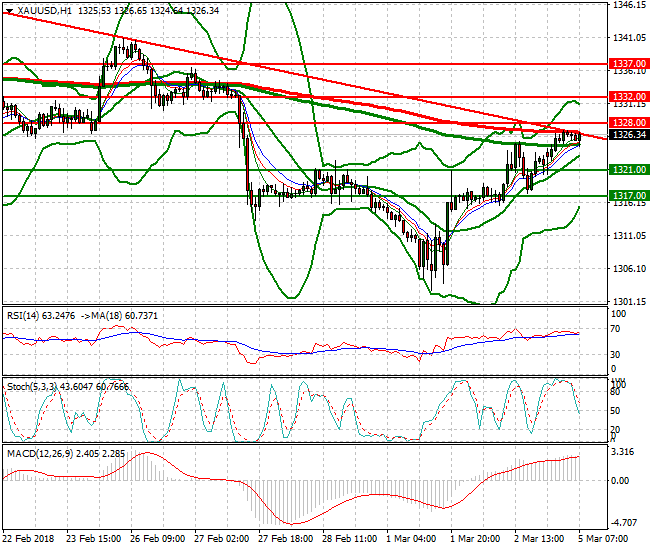The image size is (650, 550).
Task: Click the 23 Feb 15:00 time axis label
Action: 94,539
